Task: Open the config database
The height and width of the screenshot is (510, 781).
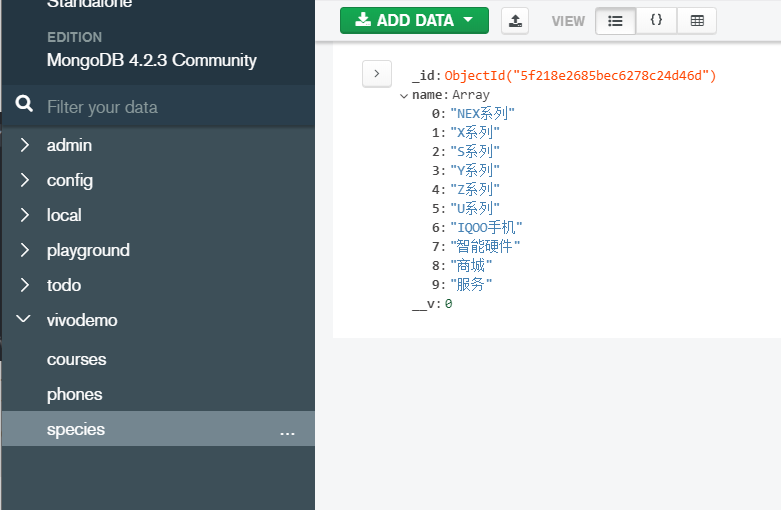Action: coord(70,180)
